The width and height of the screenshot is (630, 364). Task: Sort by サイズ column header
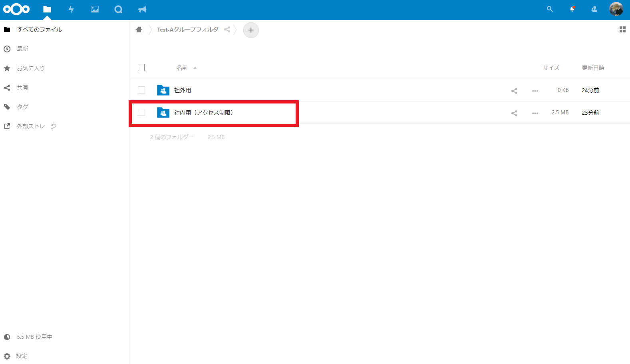[x=551, y=68]
